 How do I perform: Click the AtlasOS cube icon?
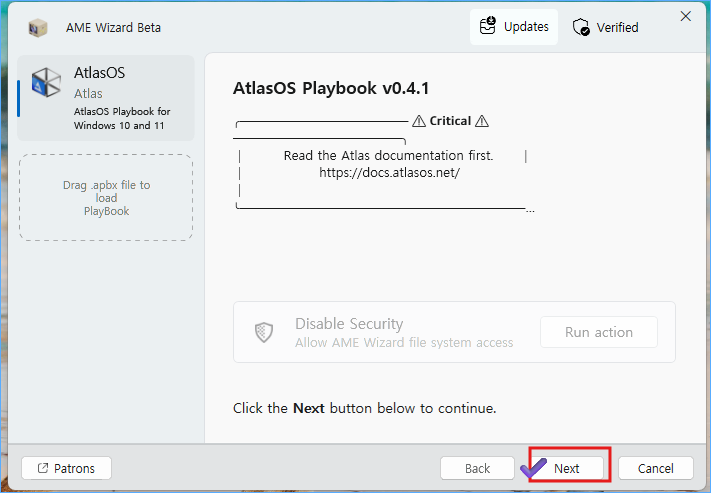[46, 82]
